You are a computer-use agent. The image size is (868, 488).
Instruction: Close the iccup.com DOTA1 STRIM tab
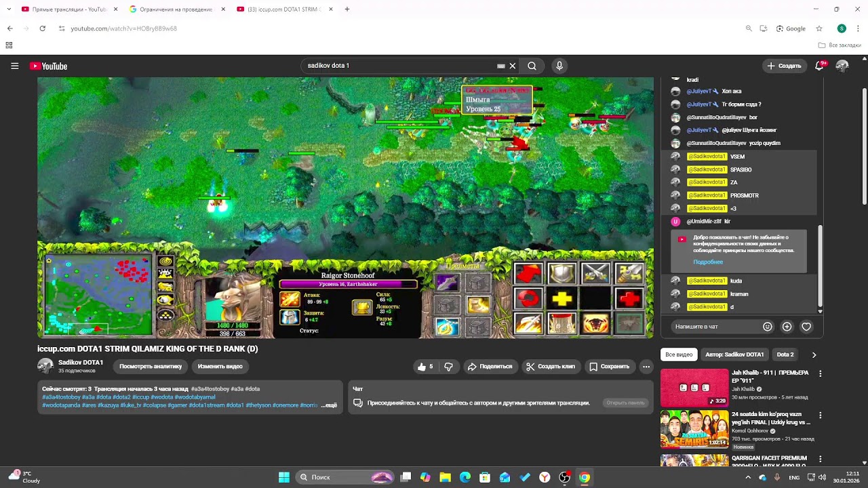pos(331,9)
